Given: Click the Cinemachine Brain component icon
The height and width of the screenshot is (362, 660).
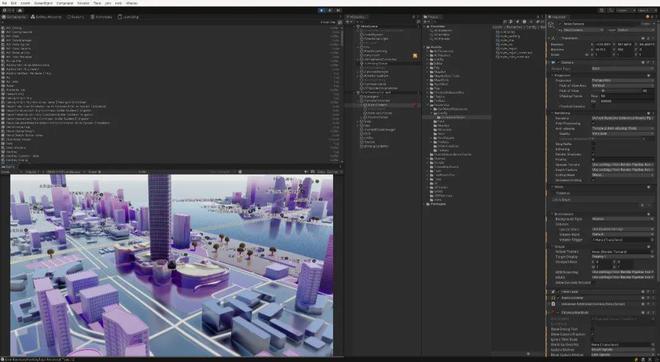Looking at the screenshot, I should tap(554, 312).
